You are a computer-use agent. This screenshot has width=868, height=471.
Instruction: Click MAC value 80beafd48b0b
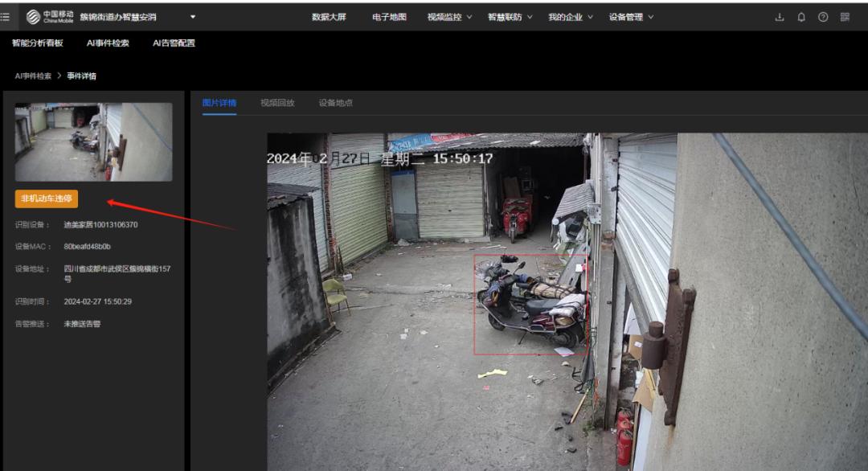point(88,247)
